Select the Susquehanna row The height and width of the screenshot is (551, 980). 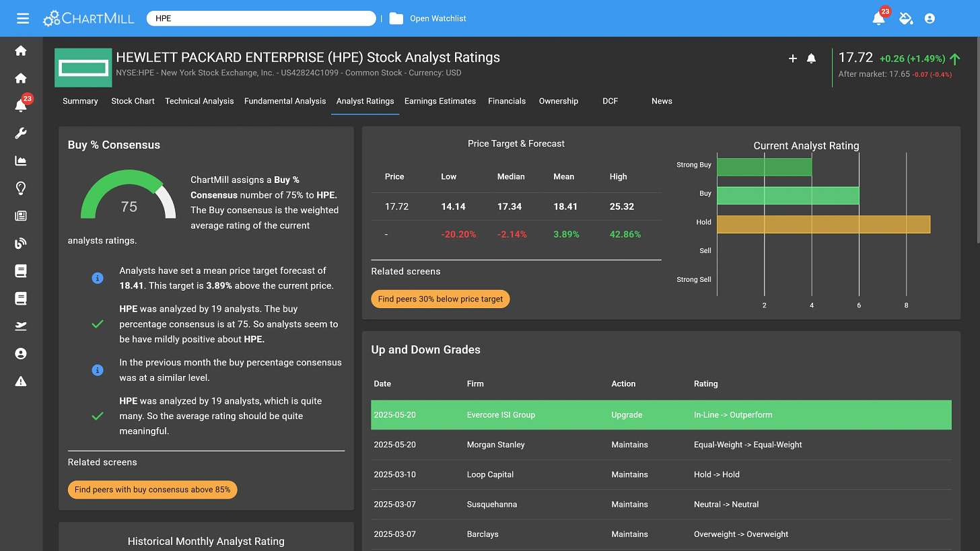click(662, 504)
